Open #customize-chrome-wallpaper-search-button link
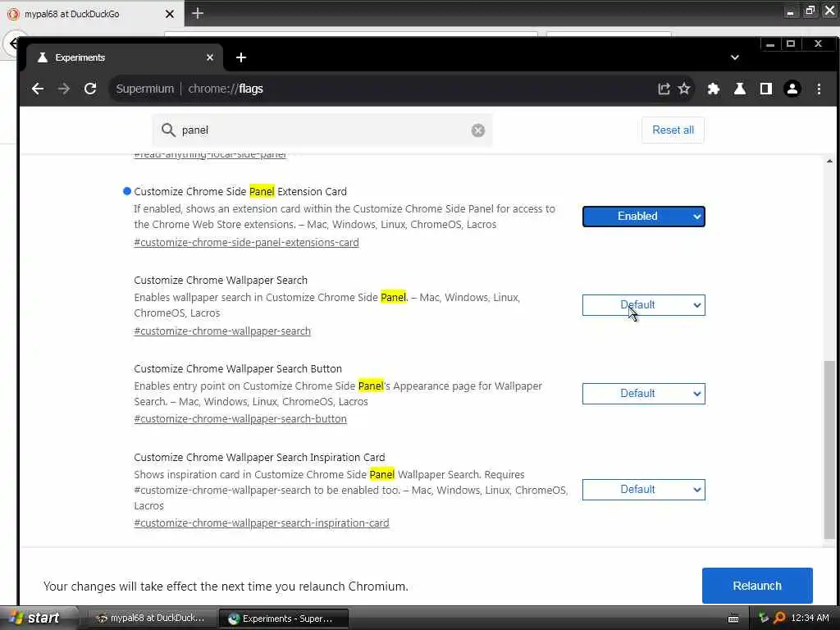Screen dimensions: 840x630 [x=240, y=419]
